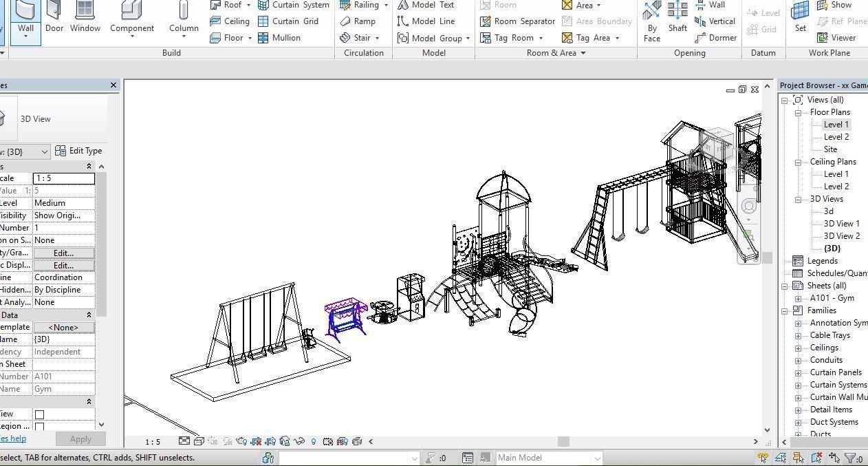Click the Curtain Grid tool
This screenshot has width=868, height=466.
pyautogui.click(x=294, y=21)
